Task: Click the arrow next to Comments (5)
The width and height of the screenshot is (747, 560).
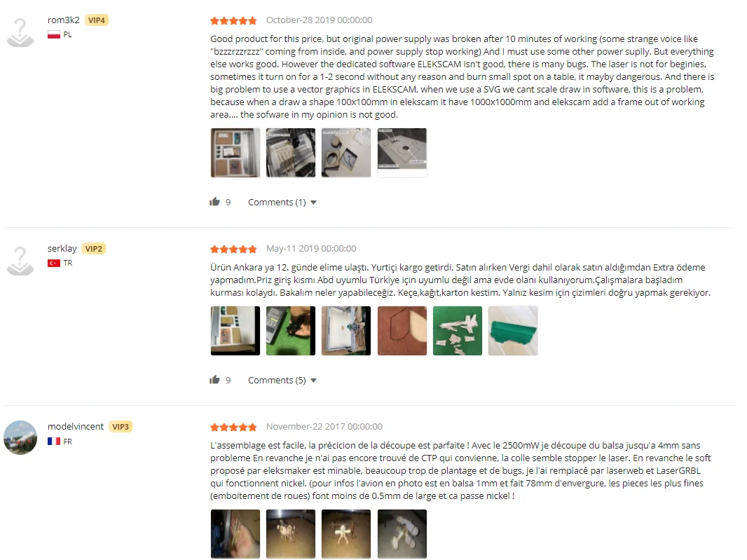Action: click(313, 381)
